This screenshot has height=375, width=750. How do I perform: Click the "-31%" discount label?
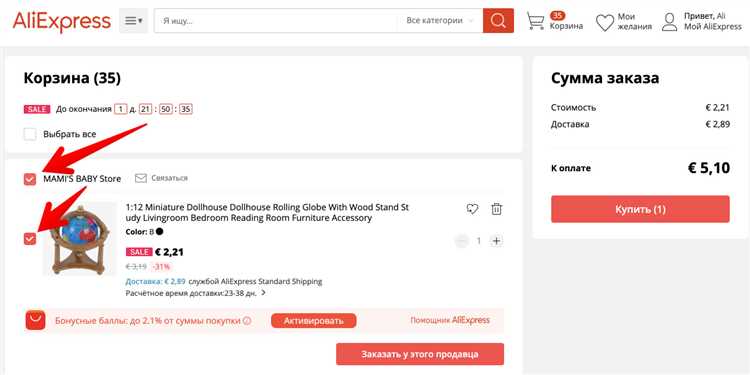[x=161, y=266]
